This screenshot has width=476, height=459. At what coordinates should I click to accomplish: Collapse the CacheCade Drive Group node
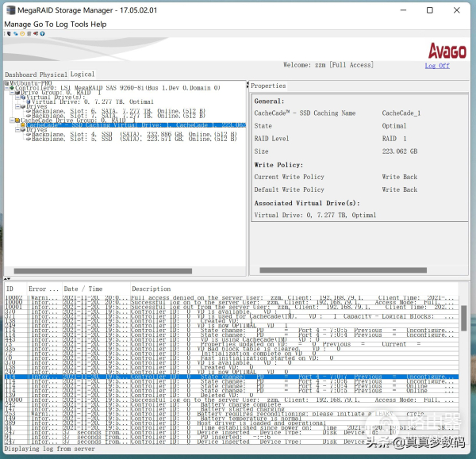12,120
